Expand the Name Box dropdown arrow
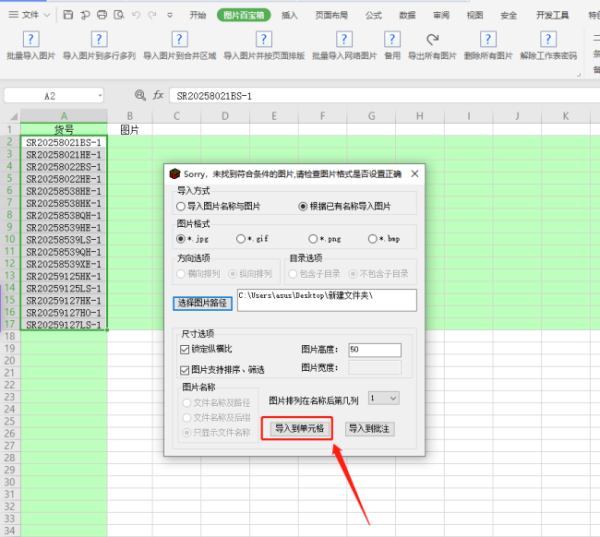Screen dimensions: 600x537 [x=100, y=95]
